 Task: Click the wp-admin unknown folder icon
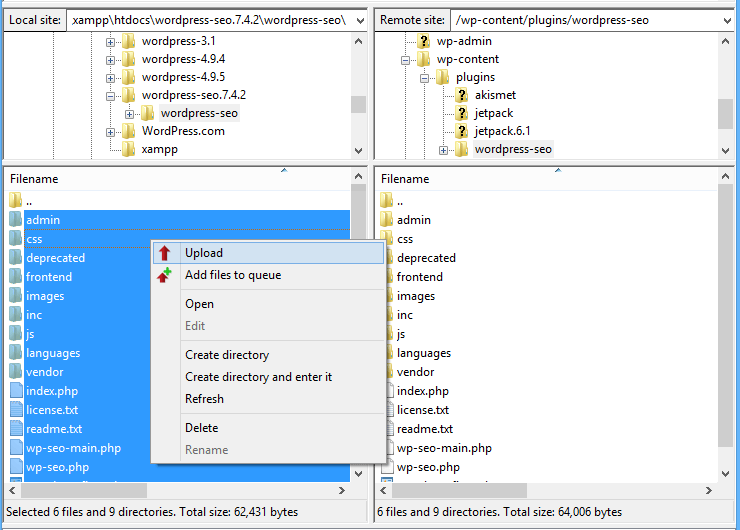pos(423,41)
